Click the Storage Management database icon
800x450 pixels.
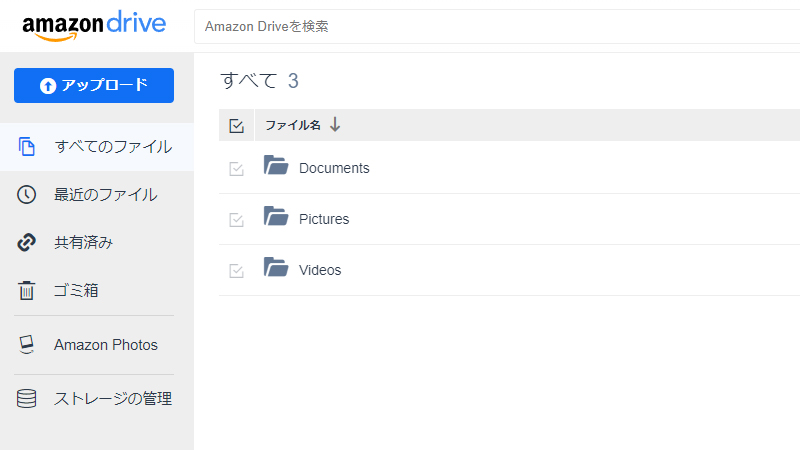27,399
